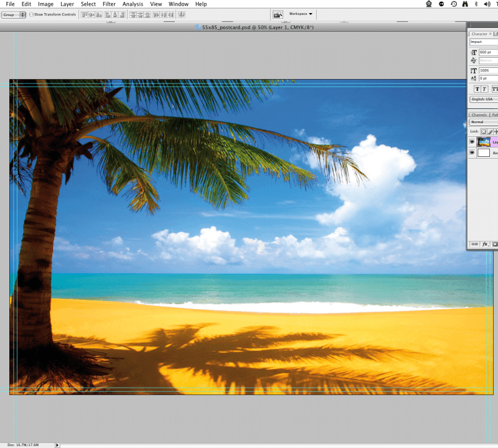The width and height of the screenshot is (498, 448).
Task: Enable Show Transform Controls checkbox
Action: [32, 14]
